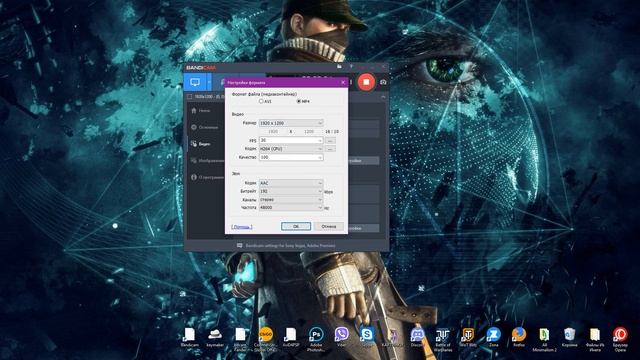Open the Каналы стерео dropdown
The height and width of the screenshot is (360, 640).
[x=291, y=200]
